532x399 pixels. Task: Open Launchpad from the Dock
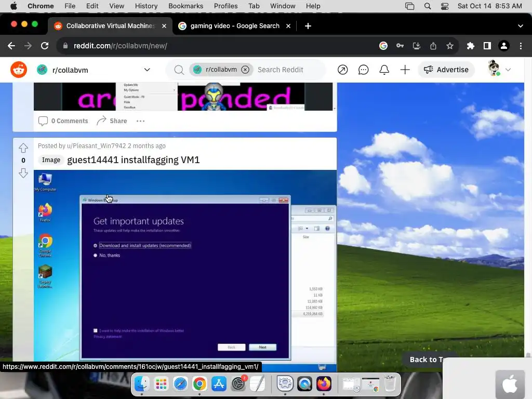point(161,384)
